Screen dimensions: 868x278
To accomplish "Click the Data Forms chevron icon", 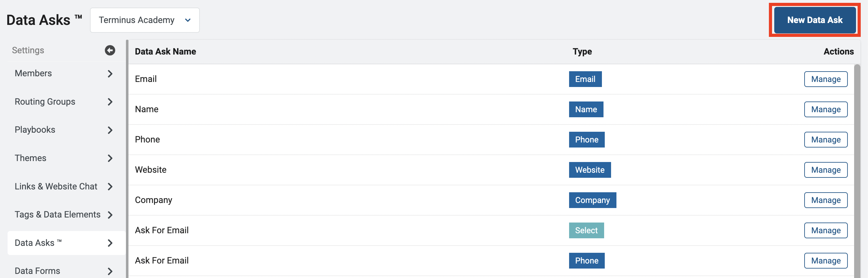I will point(110,271).
